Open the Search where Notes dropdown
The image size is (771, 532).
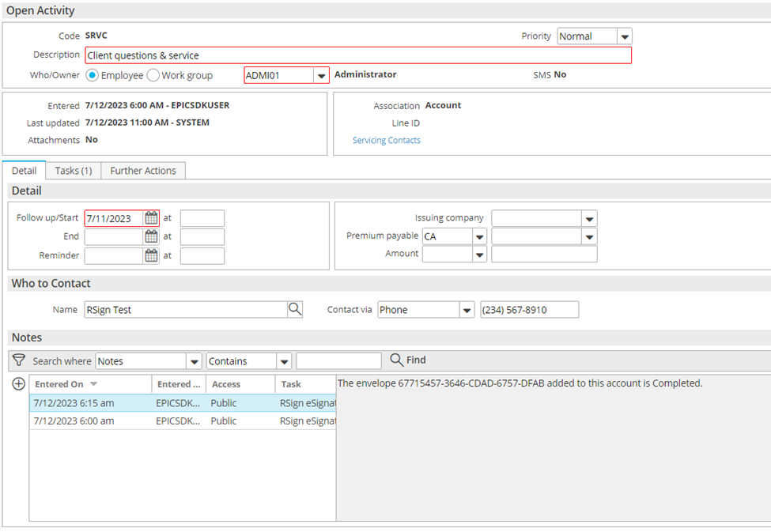click(x=195, y=361)
